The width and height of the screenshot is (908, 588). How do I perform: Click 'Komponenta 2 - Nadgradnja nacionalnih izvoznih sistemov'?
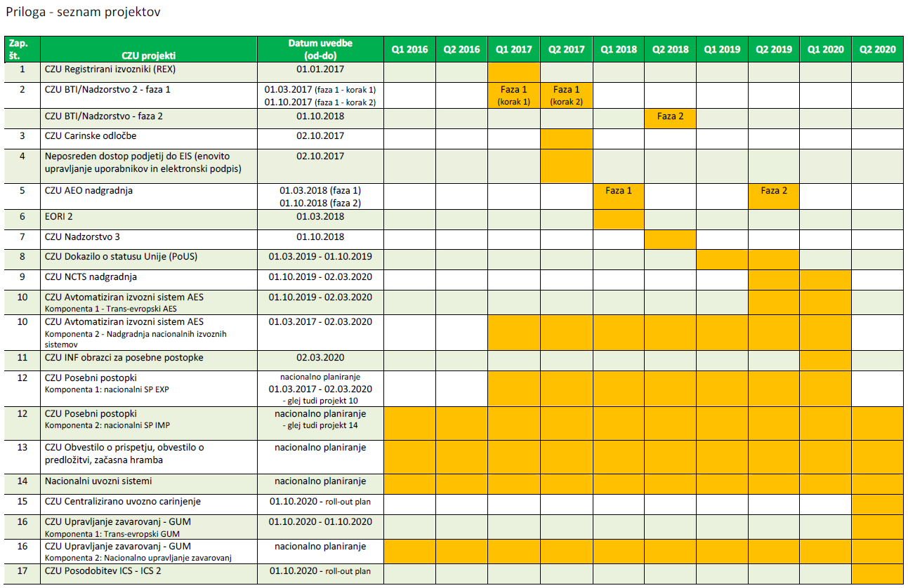click(x=136, y=340)
